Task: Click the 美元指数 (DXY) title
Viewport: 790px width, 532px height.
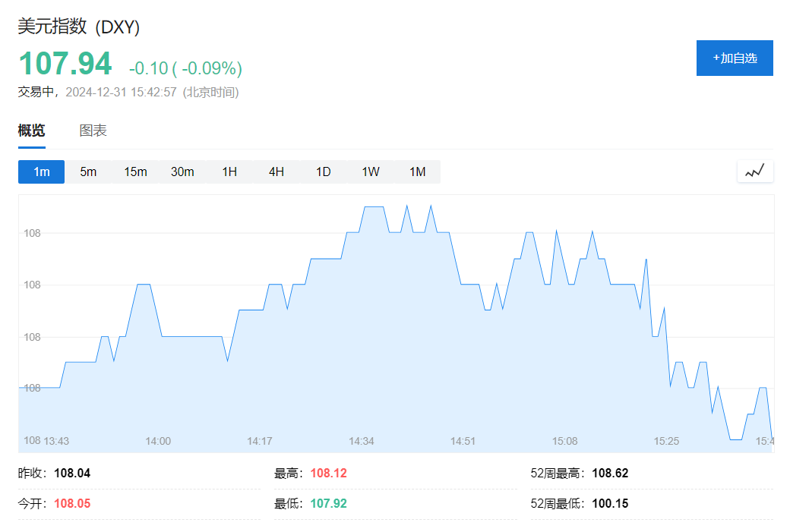Action: click(x=79, y=26)
